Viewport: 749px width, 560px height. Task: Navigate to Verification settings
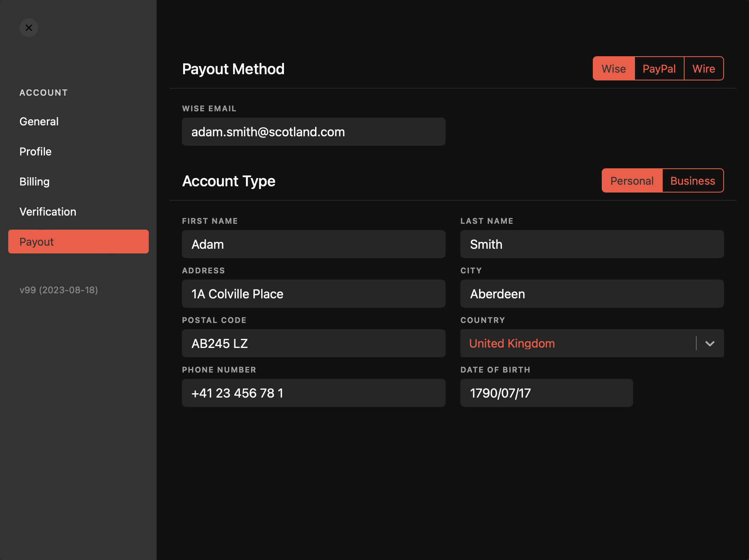click(48, 212)
